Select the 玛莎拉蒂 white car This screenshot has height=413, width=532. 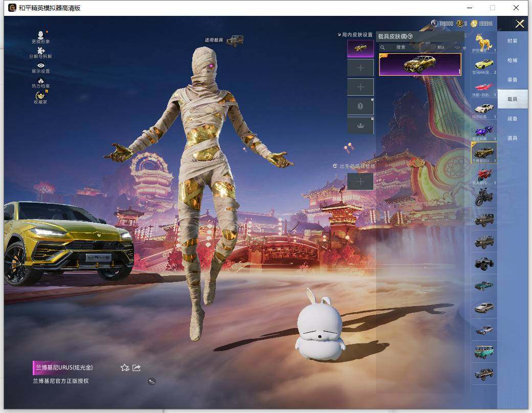point(484,110)
